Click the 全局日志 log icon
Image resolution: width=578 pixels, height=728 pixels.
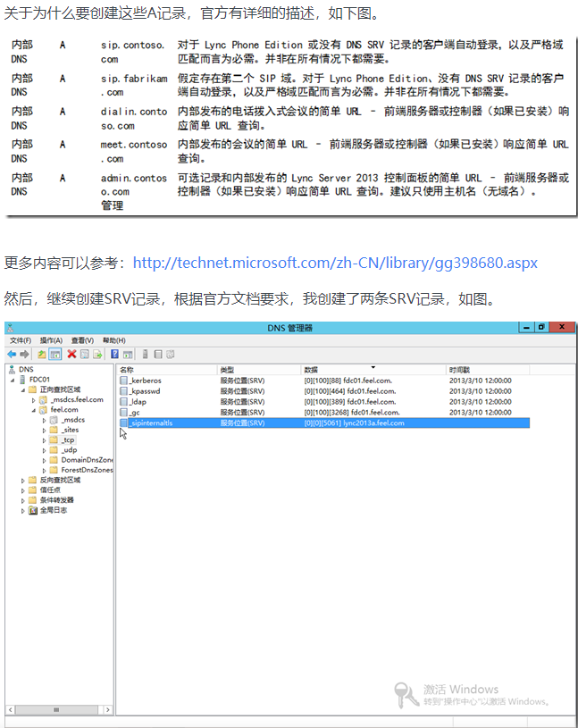[33, 510]
